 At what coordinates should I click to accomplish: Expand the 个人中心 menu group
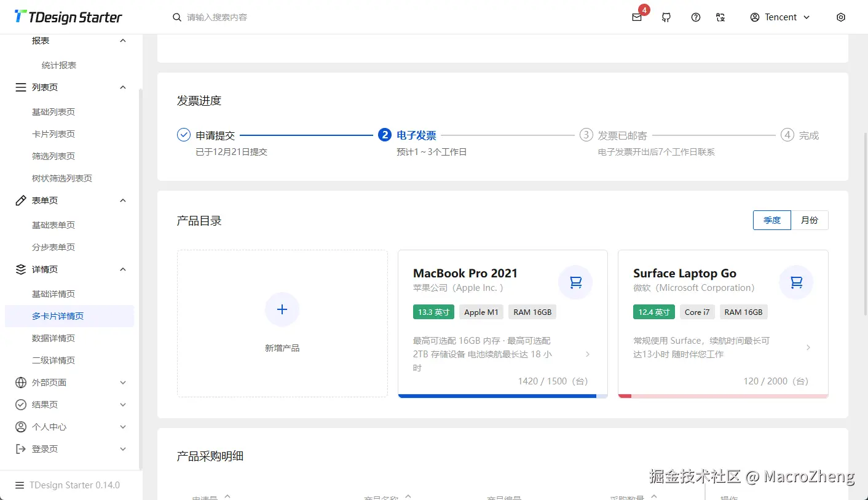123,427
